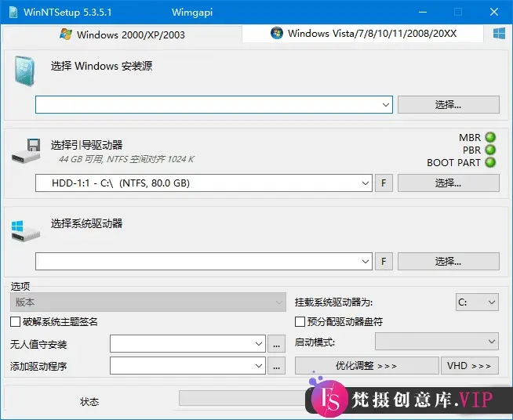Click 选择... button for the system drive
The image size is (513, 420).
click(449, 262)
